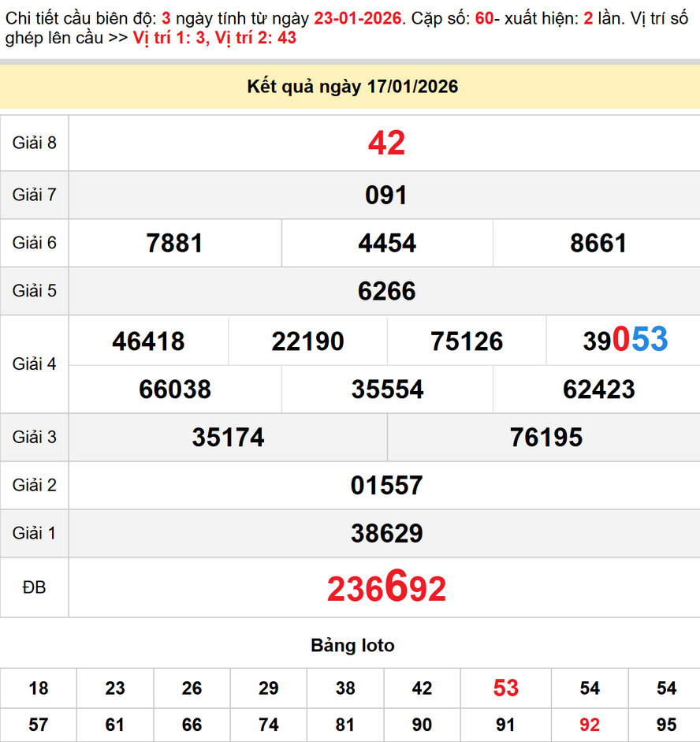700x742 pixels.
Task: Click the red 53 in the loto table
Action: pos(505,688)
